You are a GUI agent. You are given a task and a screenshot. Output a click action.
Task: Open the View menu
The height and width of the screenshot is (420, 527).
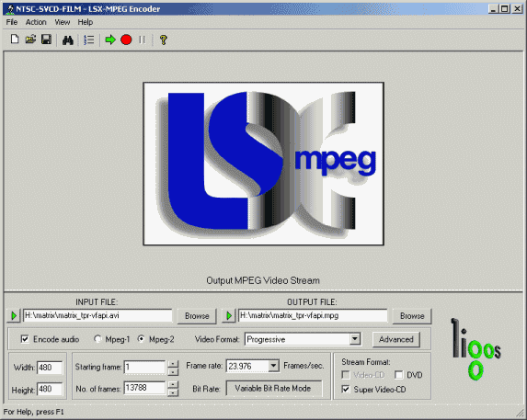tap(63, 22)
